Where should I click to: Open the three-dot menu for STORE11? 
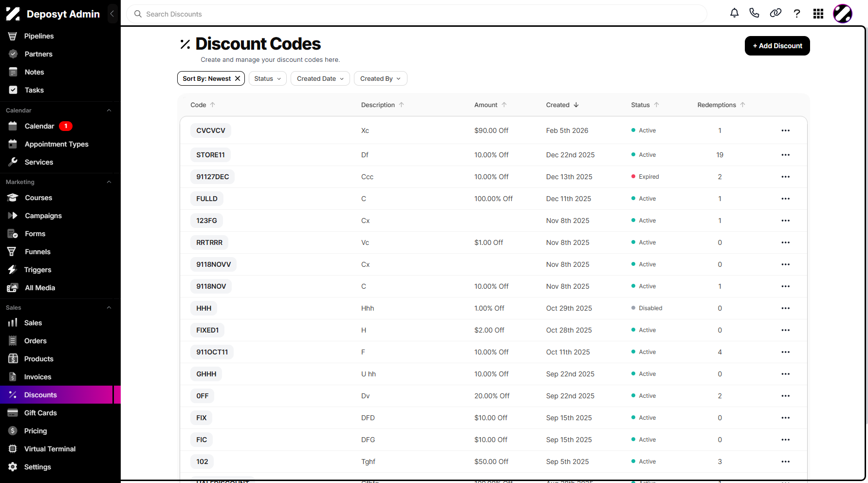coord(785,155)
